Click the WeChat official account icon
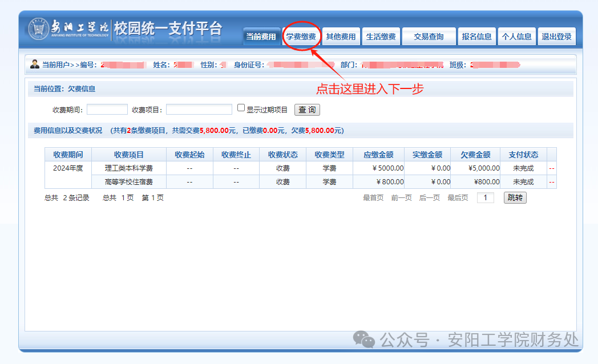 click(364, 340)
